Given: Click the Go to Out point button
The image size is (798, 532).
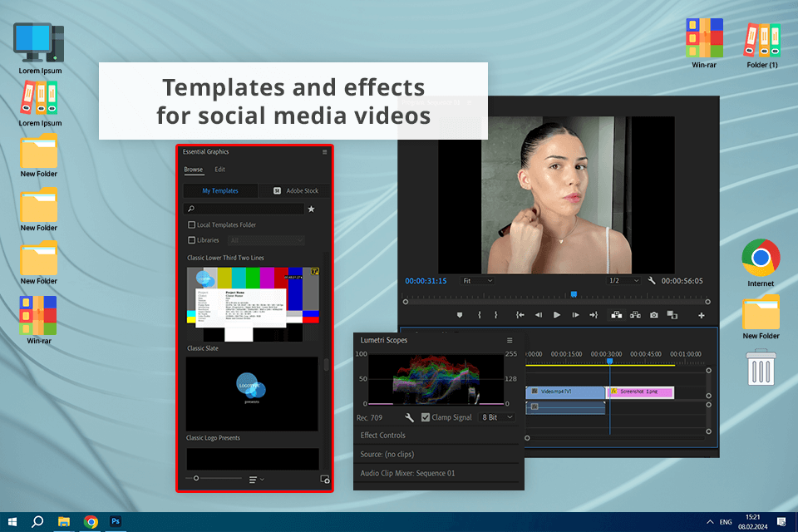Looking at the screenshot, I should click(594, 315).
